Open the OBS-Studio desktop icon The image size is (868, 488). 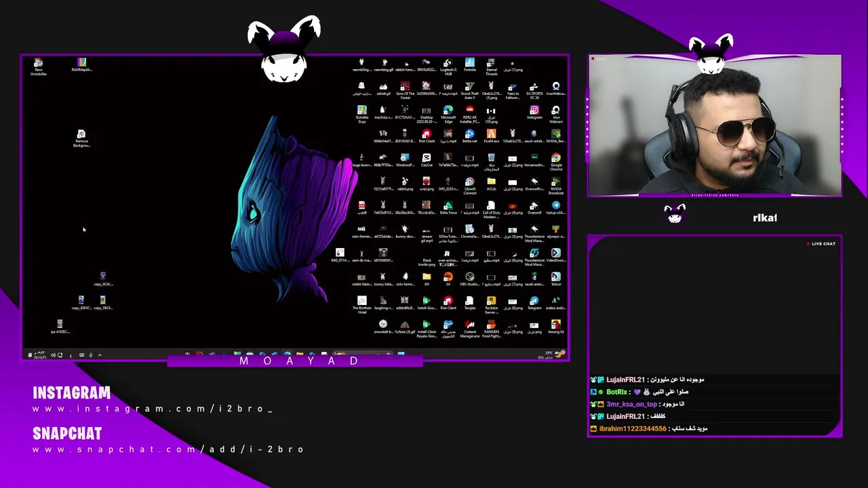point(469,279)
